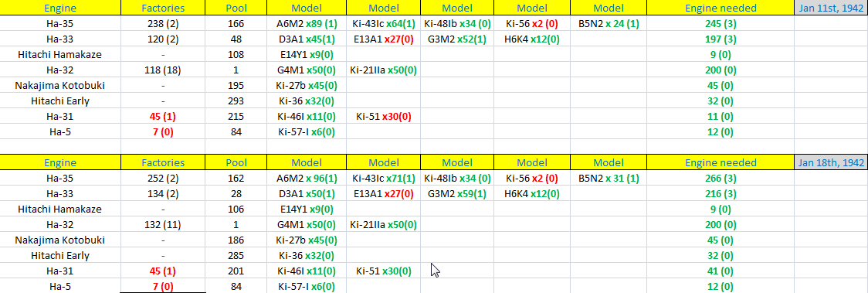Select the 'Ki-43Ic x64(1)' cell

pos(383,24)
